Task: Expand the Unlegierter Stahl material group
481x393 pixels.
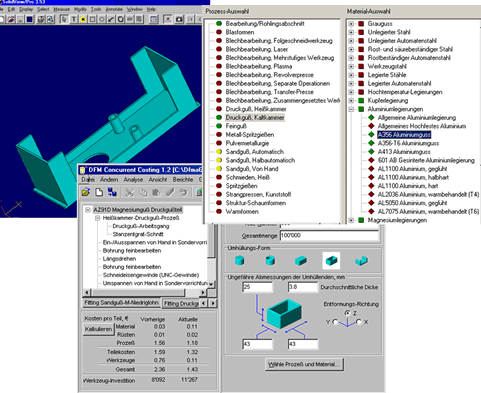Action: [351, 32]
